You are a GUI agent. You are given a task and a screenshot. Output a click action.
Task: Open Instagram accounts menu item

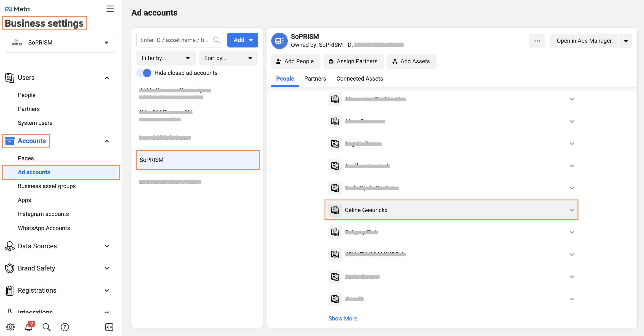pyautogui.click(x=43, y=214)
